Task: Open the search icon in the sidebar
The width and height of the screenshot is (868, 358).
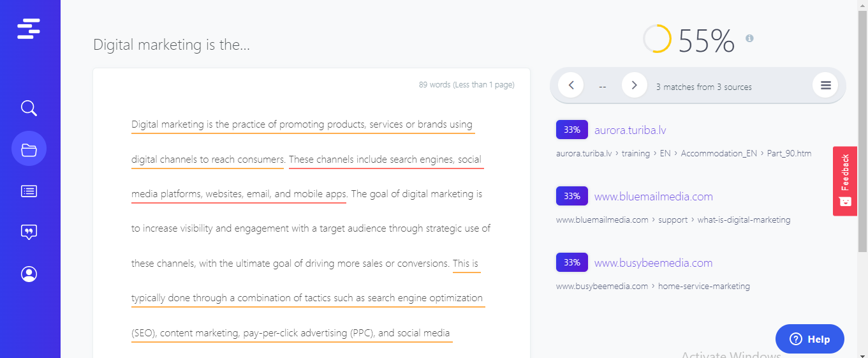Action: coord(29,108)
